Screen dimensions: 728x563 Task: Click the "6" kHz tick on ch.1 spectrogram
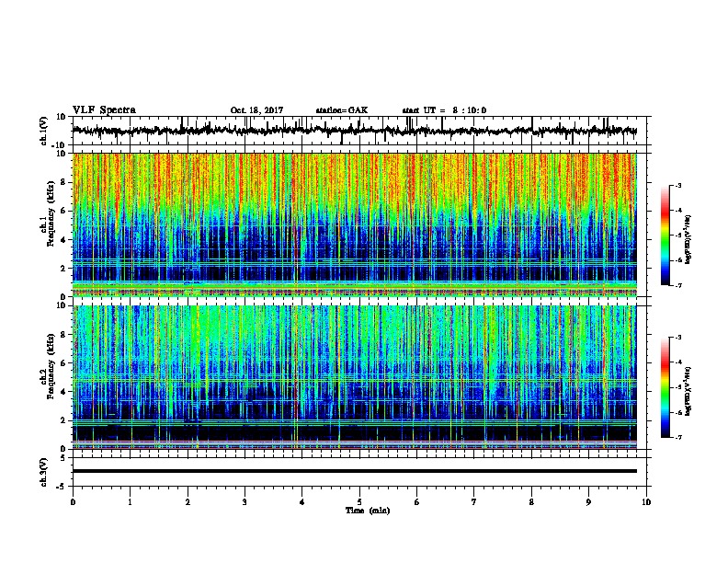pos(63,211)
